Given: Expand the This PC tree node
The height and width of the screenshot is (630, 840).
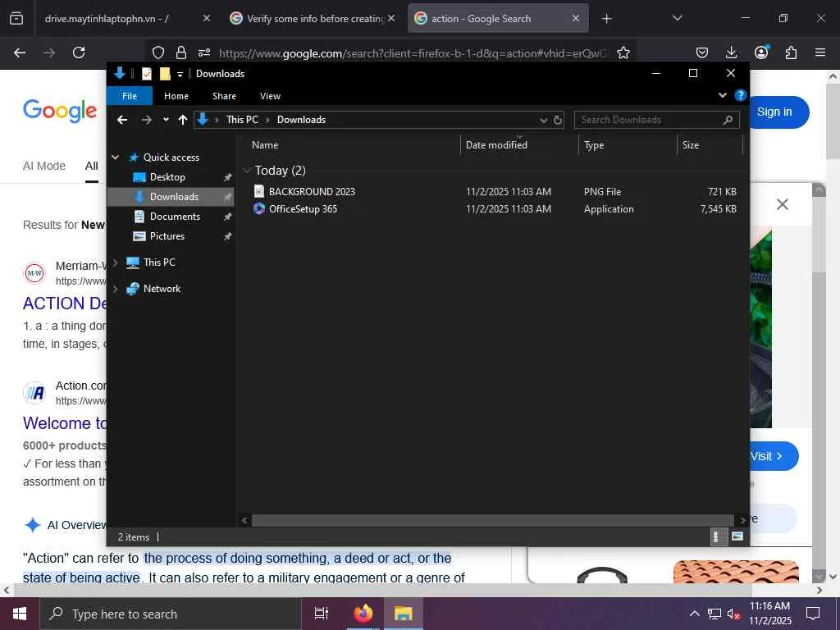Looking at the screenshot, I should tap(115, 262).
